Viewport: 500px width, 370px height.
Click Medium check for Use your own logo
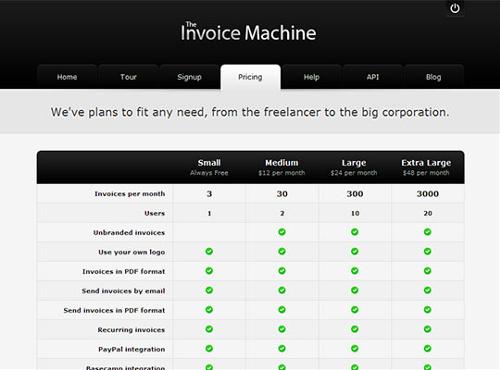pyautogui.click(x=282, y=251)
